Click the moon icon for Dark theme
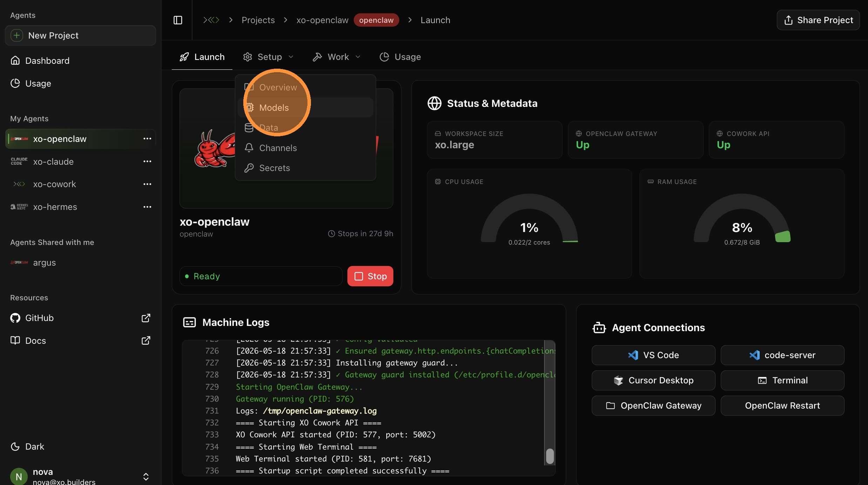868x485 pixels. click(15, 446)
